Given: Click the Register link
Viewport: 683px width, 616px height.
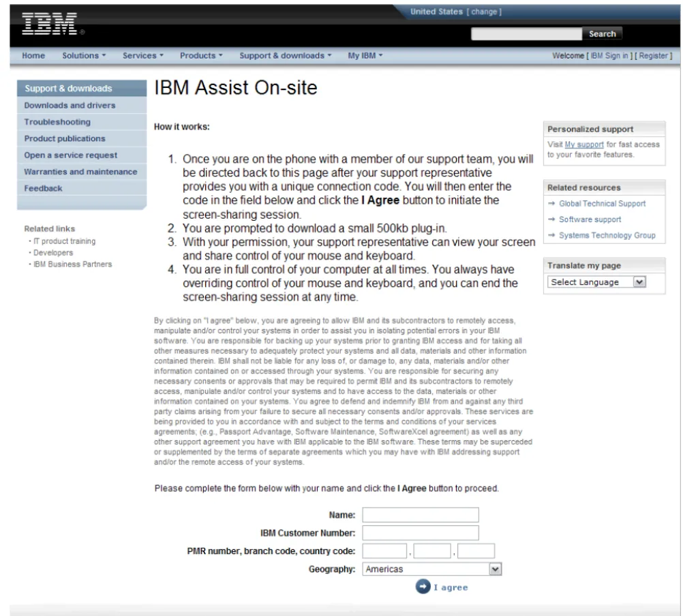Looking at the screenshot, I should (654, 56).
